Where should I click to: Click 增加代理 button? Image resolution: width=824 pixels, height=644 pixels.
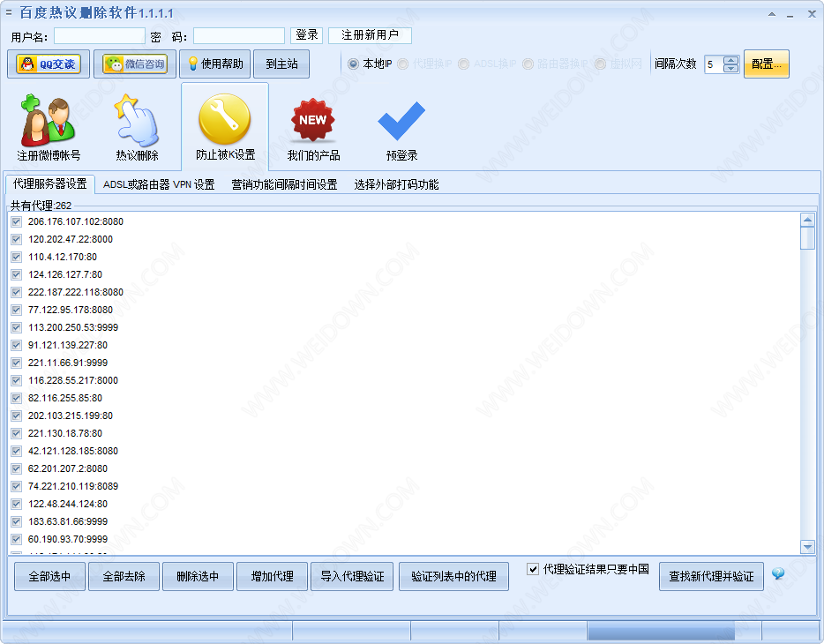[272, 576]
